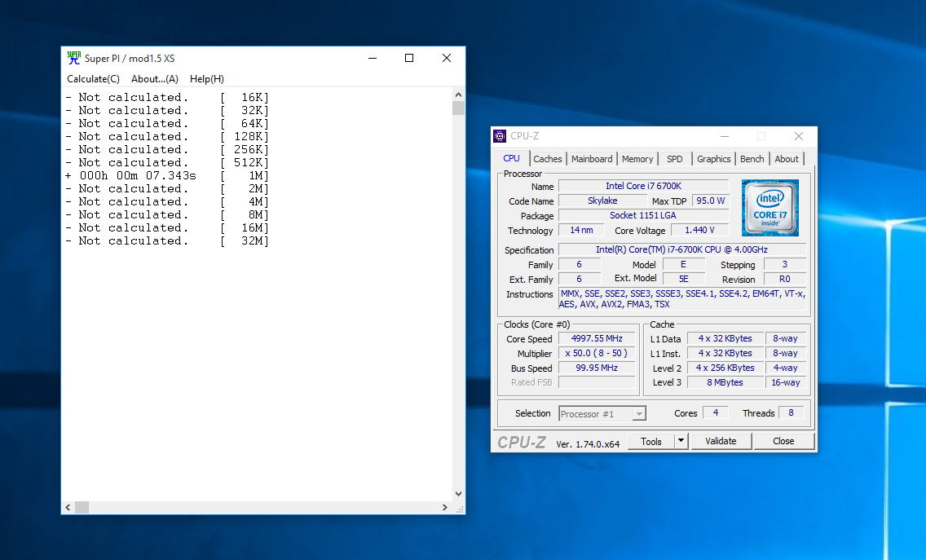
Task: Click the CPU-Z app icon in title bar
Action: click(x=500, y=136)
